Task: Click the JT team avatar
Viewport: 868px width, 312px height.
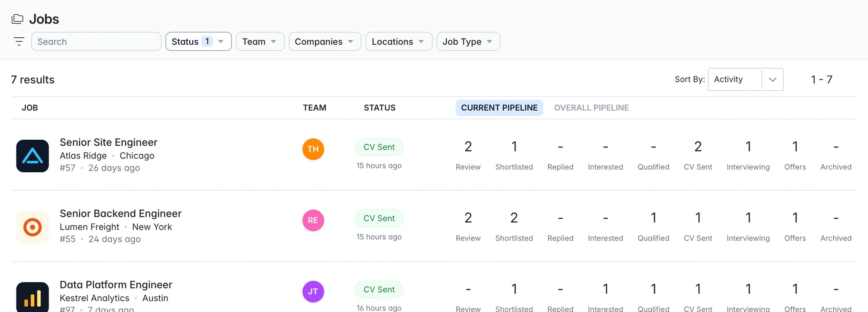Action: (x=313, y=291)
